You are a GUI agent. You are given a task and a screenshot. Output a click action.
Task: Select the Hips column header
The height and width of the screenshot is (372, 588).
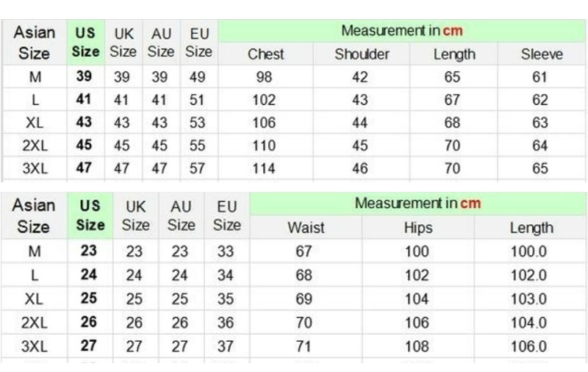click(417, 227)
